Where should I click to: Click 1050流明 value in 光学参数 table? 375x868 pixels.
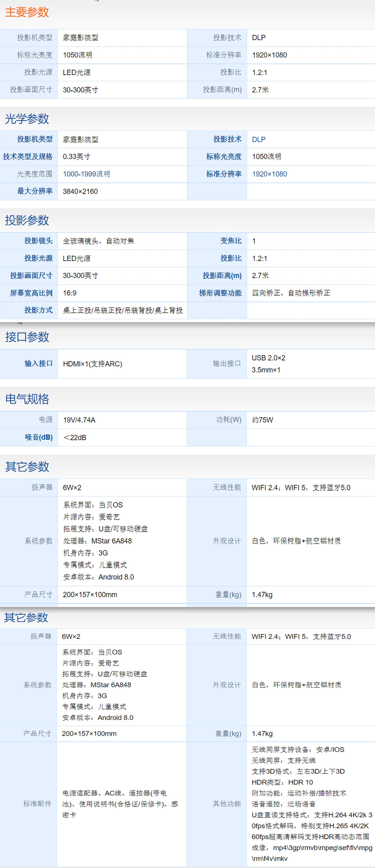[267, 157]
